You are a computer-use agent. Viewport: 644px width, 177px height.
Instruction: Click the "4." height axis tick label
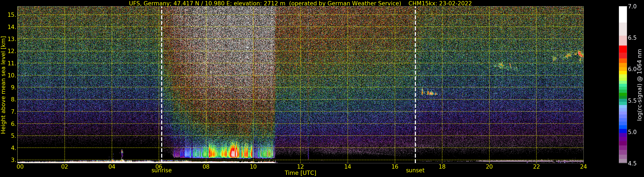(x=14, y=148)
